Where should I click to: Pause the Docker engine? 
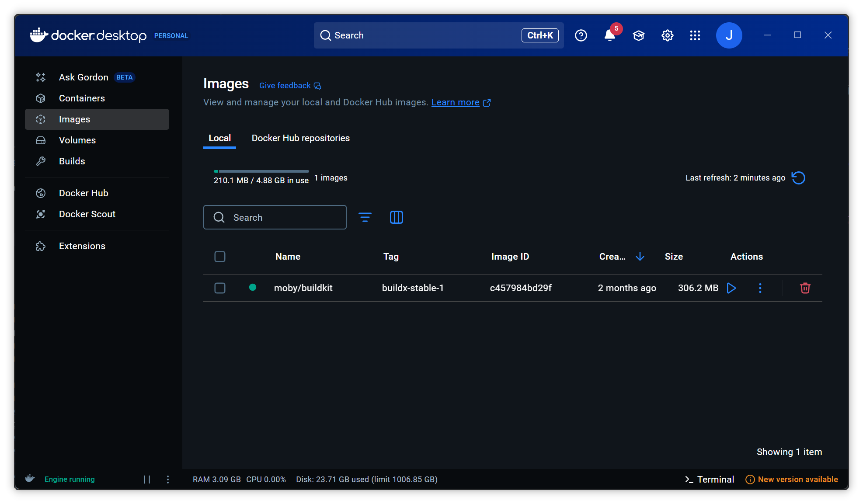pos(147,480)
